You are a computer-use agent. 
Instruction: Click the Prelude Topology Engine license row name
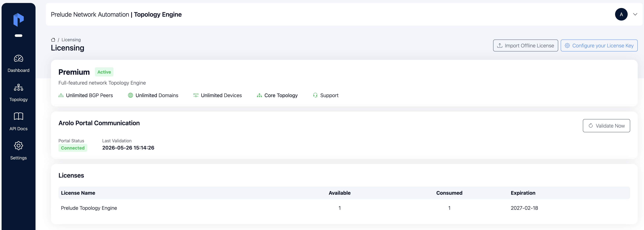[89, 208]
